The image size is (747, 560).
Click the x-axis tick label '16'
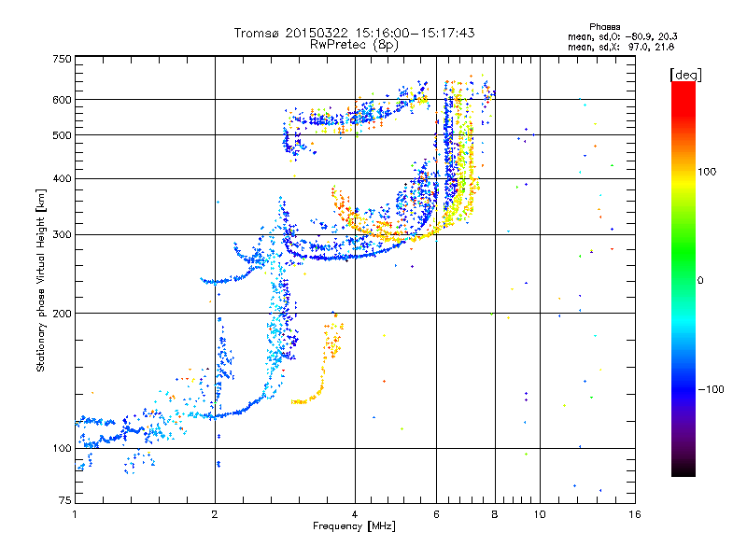click(635, 514)
